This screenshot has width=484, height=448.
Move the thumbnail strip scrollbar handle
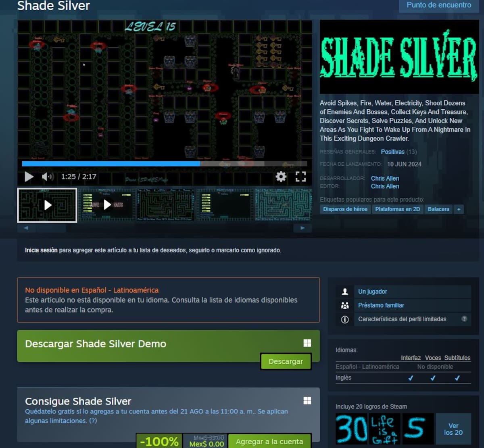pyautogui.click(x=50, y=228)
